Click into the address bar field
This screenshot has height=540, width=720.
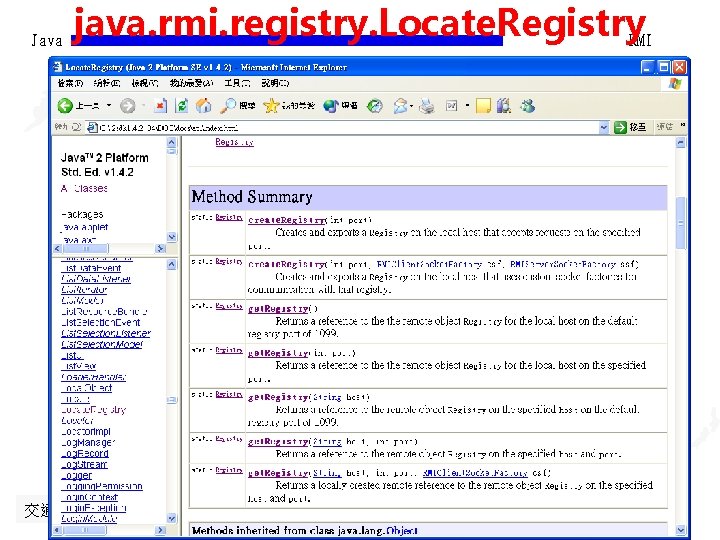click(347, 128)
